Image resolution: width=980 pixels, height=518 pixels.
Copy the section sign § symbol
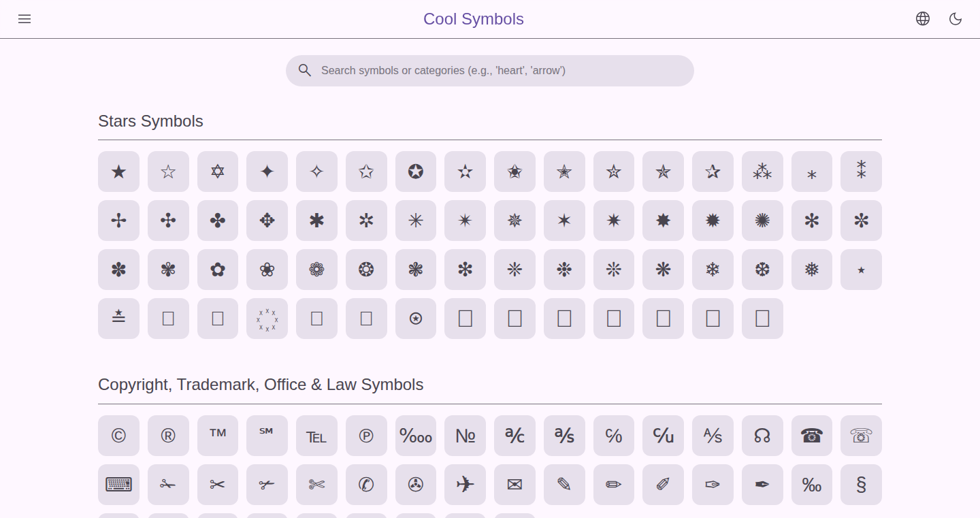(x=861, y=485)
